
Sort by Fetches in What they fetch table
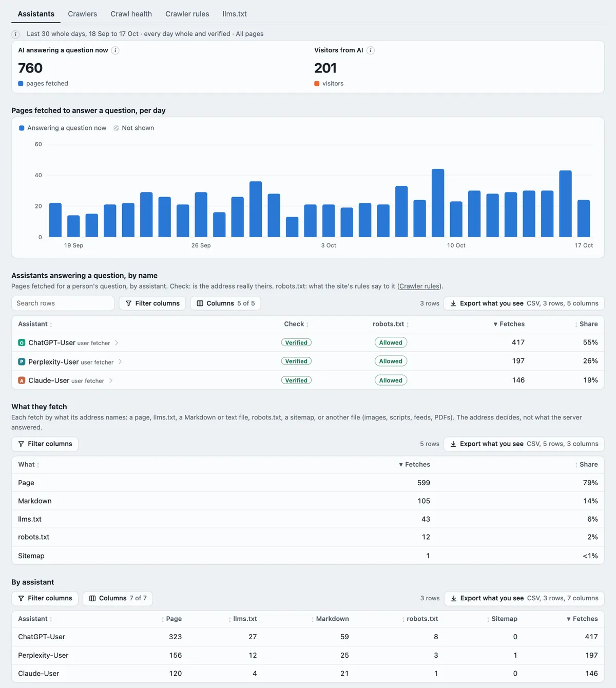pos(415,465)
